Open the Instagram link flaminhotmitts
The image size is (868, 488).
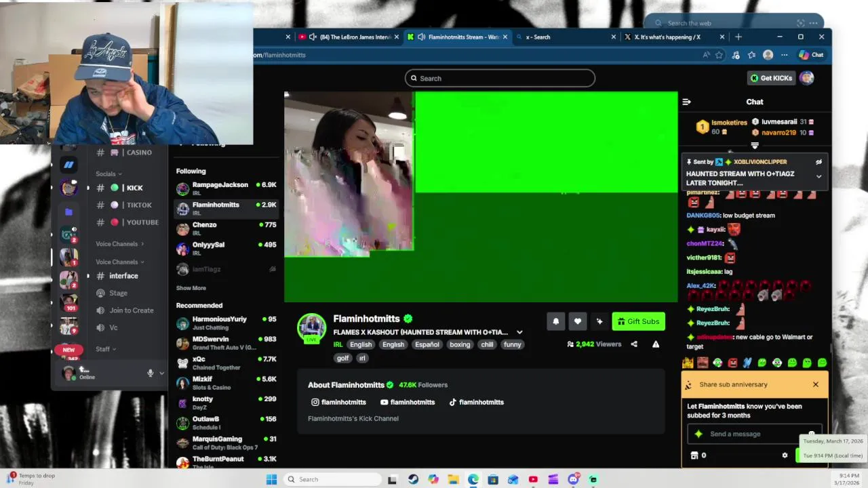pyautogui.click(x=338, y=402)
